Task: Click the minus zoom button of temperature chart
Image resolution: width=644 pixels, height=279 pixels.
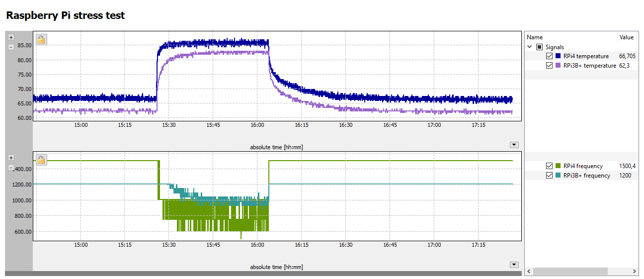Action: click(x=11, y=47)
